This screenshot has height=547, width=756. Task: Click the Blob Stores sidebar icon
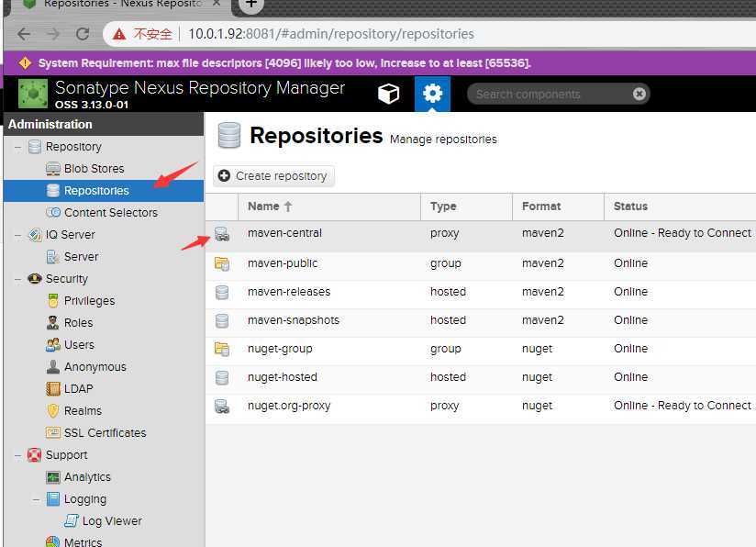(53, 169)
